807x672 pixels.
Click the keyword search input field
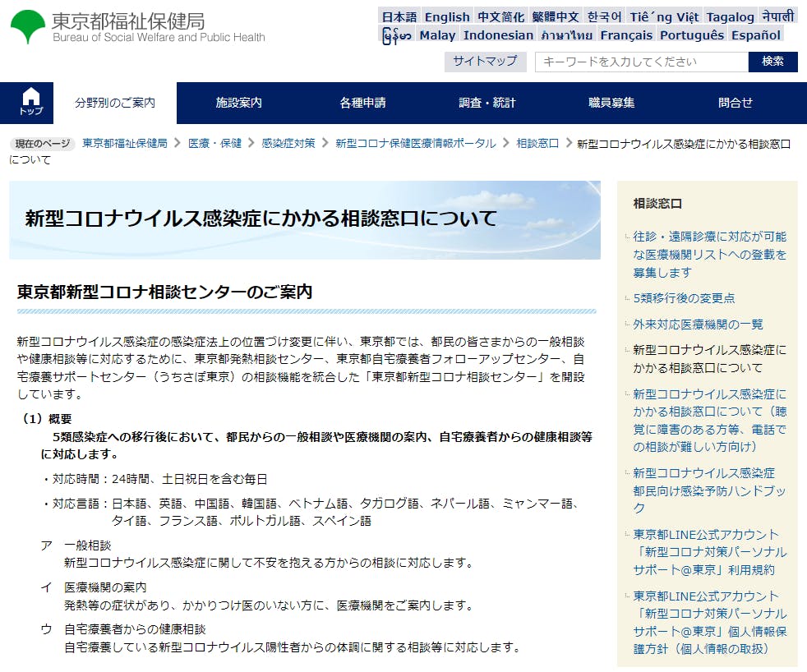[641, 62]
